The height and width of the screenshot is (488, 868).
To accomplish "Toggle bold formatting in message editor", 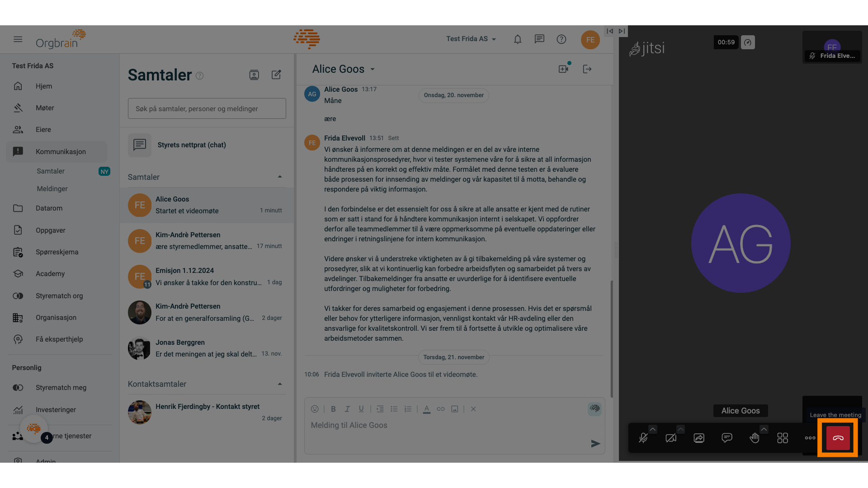I will (x=333, y=409).
